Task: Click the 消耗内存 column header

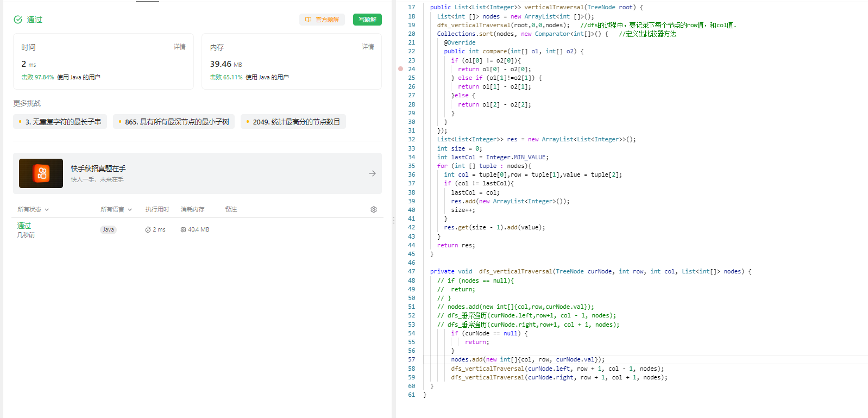Action: coord(193,209)
